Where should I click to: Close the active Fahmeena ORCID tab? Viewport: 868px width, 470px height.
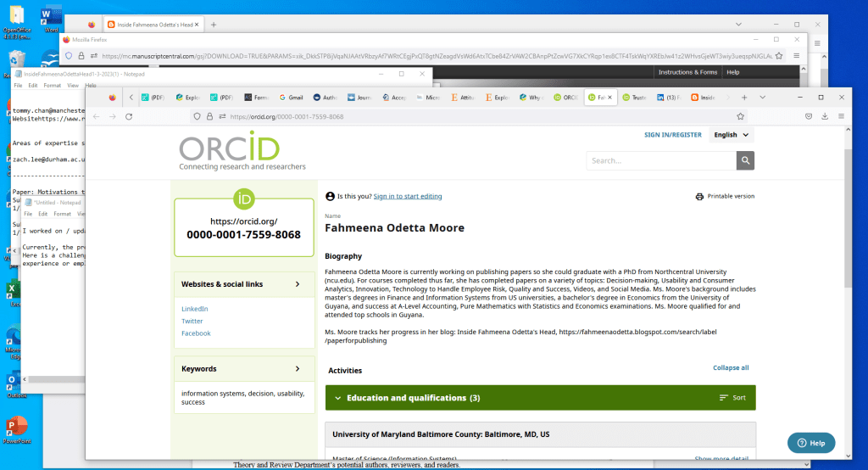click(x=610, y=98)
